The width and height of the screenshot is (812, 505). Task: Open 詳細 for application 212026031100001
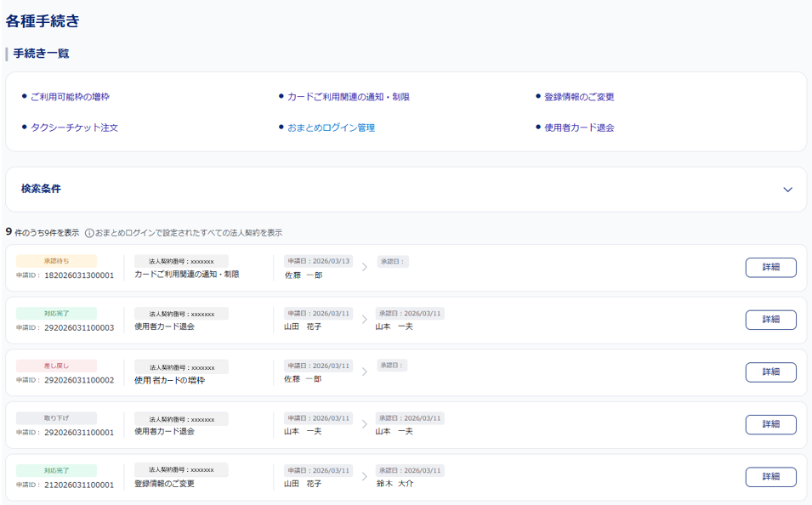point(770,476)
